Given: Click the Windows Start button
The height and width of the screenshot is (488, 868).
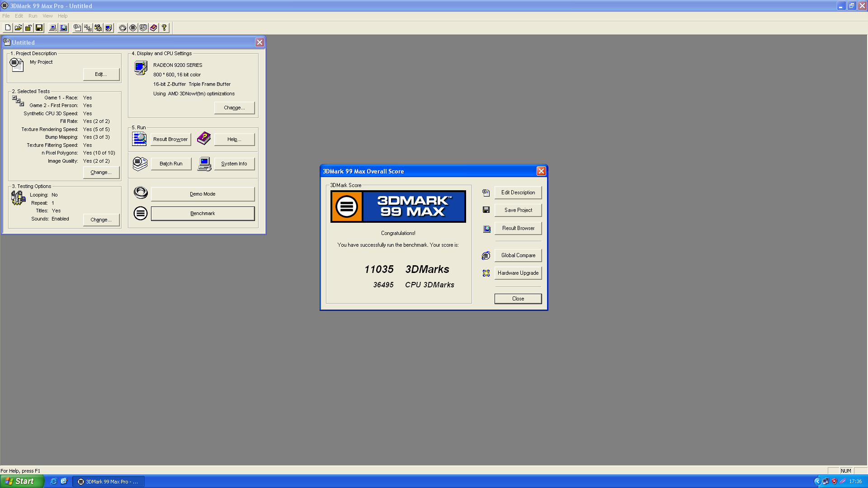Looking at the screenshot, I should coord(22,481).
